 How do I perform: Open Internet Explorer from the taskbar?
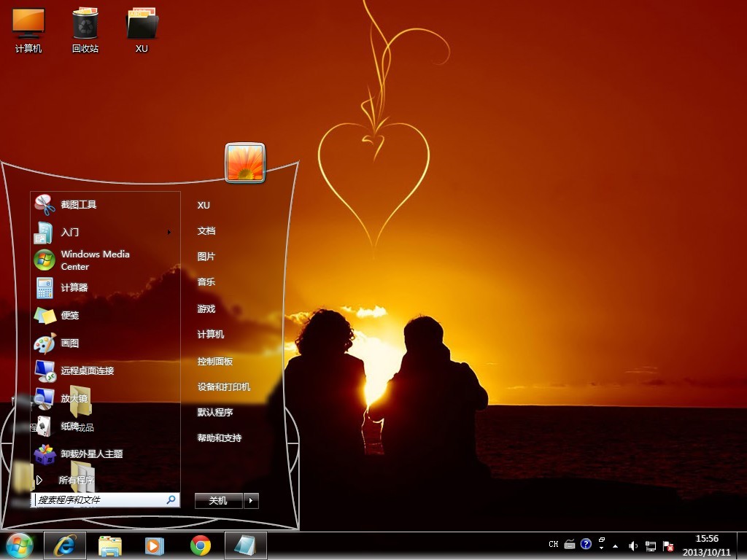coord(65,545)
